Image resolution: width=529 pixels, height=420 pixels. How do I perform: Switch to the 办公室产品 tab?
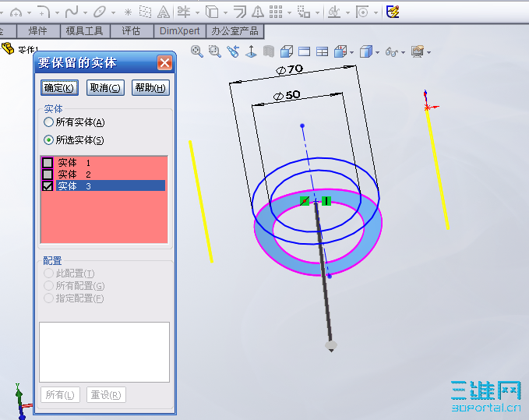tap(235, 31)
